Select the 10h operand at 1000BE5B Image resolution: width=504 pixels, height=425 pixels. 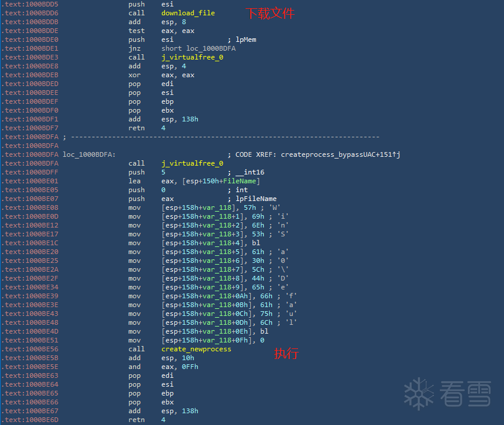pos(188,358)
